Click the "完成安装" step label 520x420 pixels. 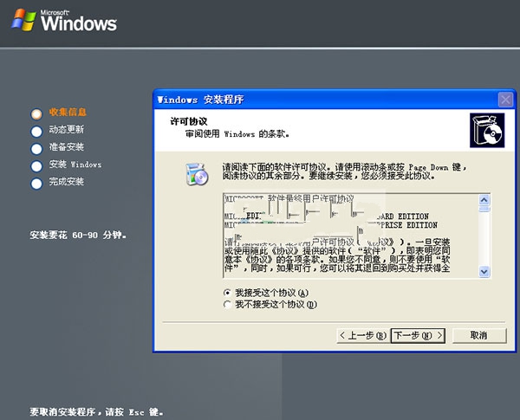tap(67, 182)
